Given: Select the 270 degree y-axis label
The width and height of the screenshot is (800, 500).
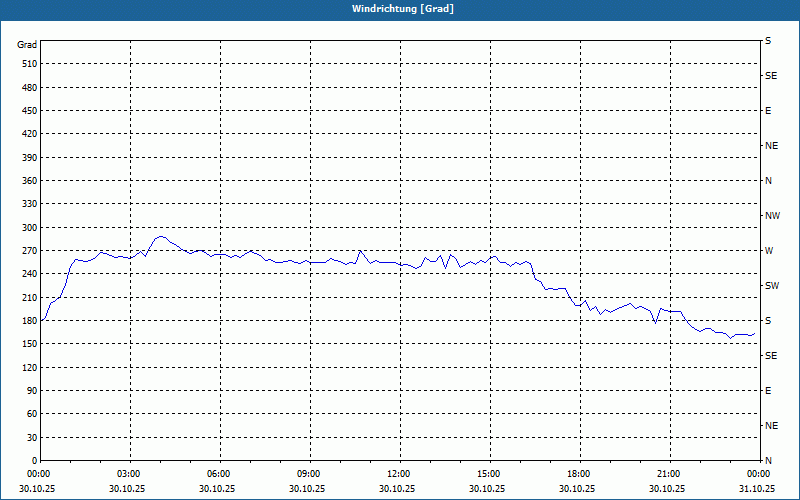Looking at the screenshot, I should point(30,251).
